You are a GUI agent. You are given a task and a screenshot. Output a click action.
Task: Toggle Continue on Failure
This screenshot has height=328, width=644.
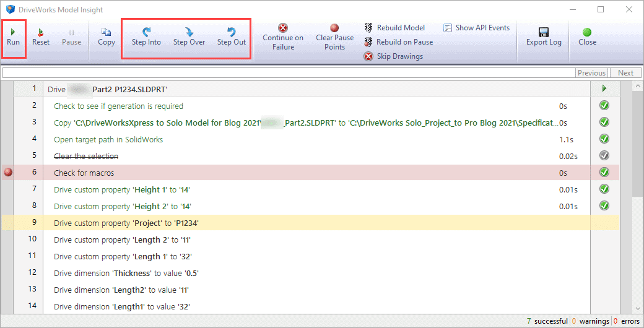coord(283,37)
